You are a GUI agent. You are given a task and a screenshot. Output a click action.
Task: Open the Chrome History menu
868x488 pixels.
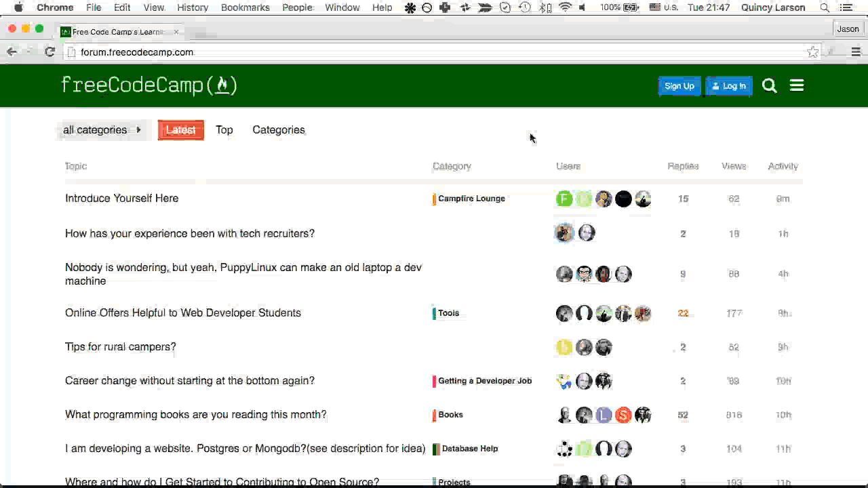pos(193,7)
